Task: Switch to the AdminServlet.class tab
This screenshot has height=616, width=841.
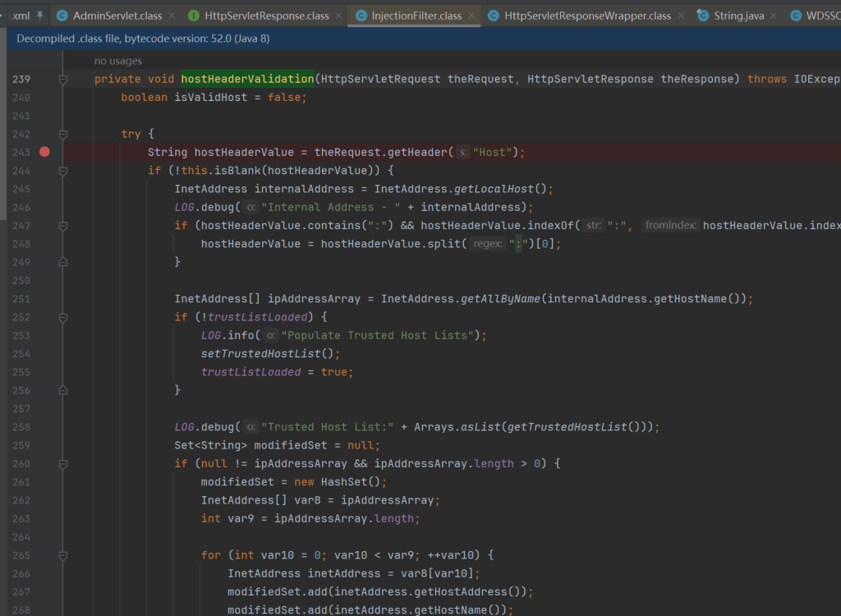Action: (117, 16)
